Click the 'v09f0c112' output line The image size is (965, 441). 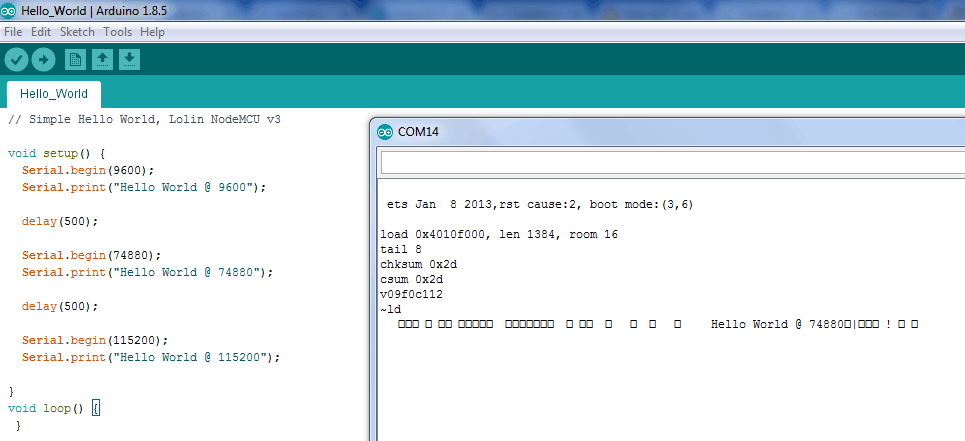pos(411,295)
